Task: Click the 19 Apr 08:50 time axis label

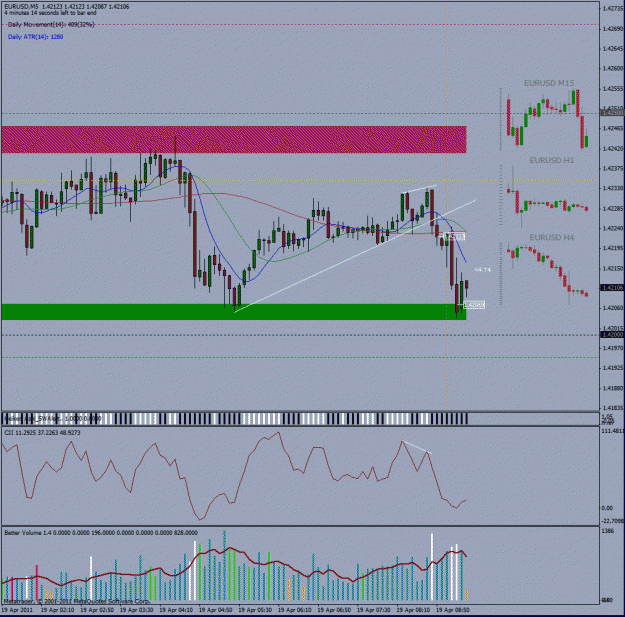Action: pyautogui.click(x=452, y=610)
